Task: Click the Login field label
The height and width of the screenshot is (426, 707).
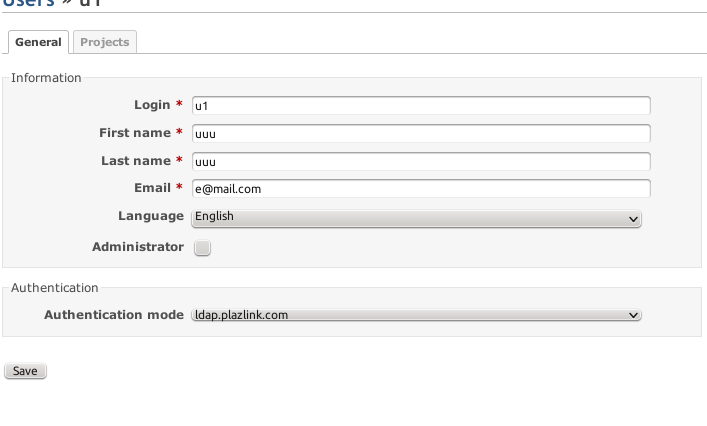Action: [x=152, y=105]
